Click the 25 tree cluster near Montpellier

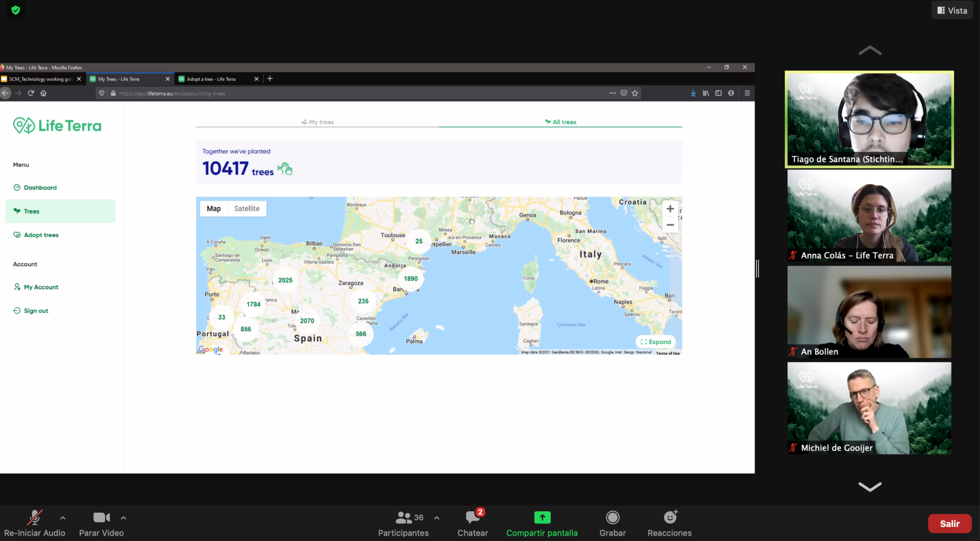(419, 241)
